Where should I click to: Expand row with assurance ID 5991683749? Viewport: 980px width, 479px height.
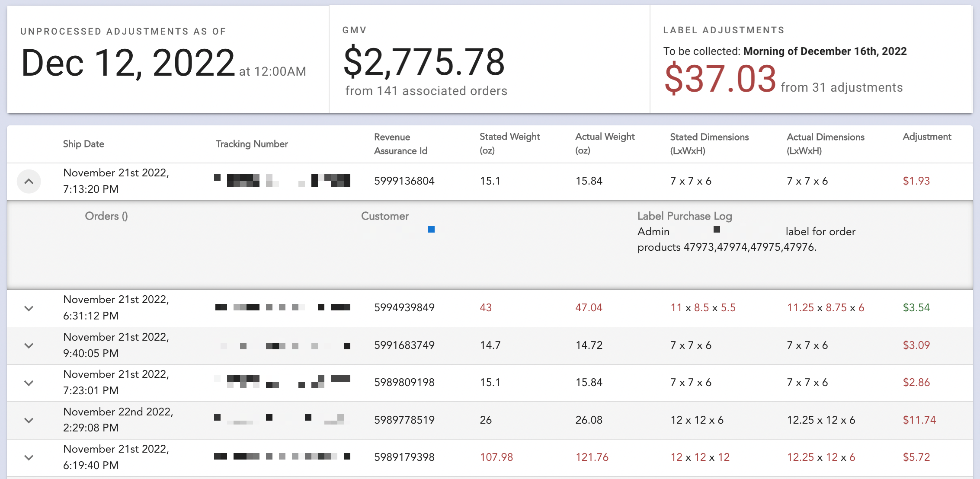point(29,345)
